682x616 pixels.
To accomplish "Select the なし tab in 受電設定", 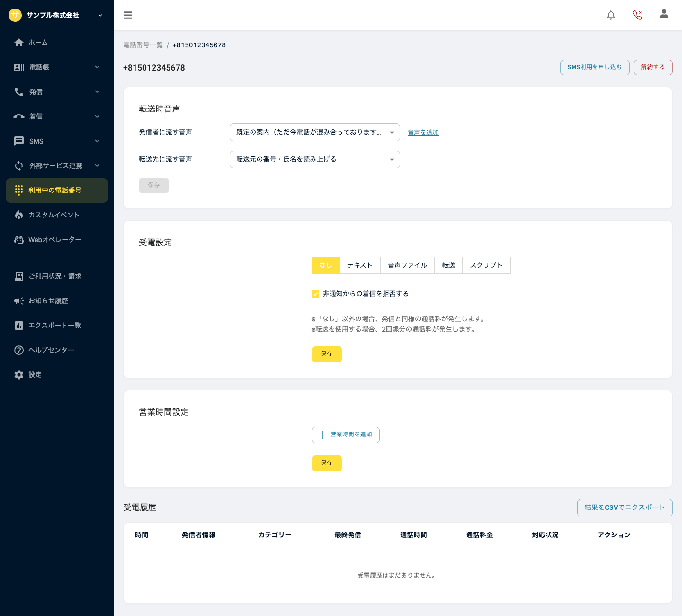I will (326, 265).
